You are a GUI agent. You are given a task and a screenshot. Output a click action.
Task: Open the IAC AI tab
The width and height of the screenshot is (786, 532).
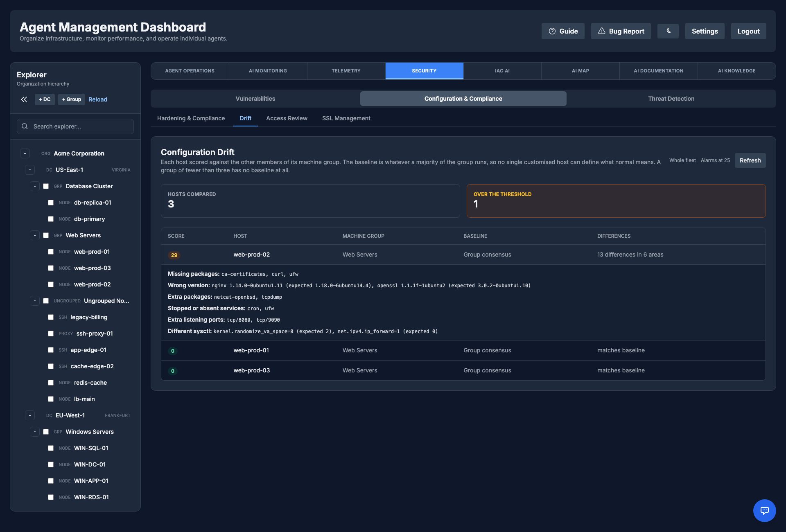coord(502,71)
